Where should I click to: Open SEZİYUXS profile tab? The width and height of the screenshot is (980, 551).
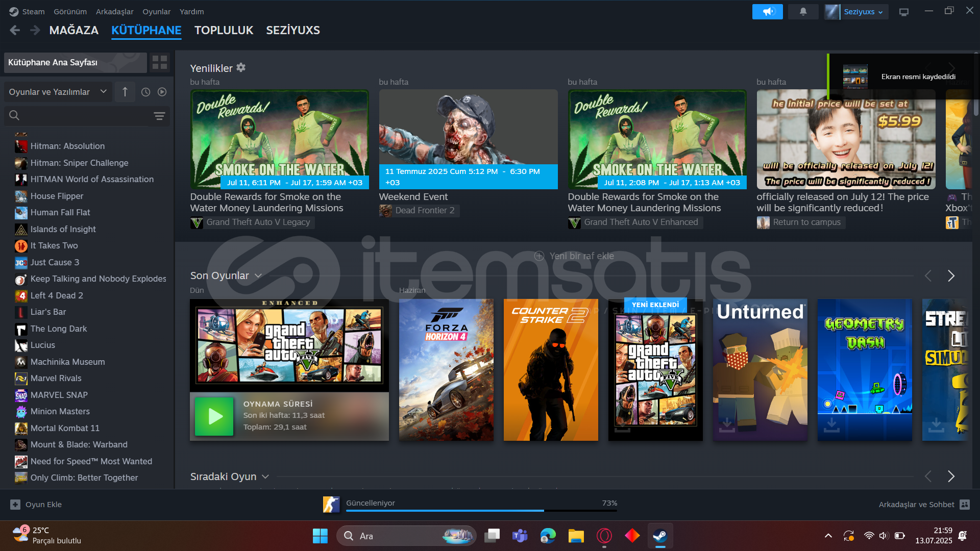[293, 30]
